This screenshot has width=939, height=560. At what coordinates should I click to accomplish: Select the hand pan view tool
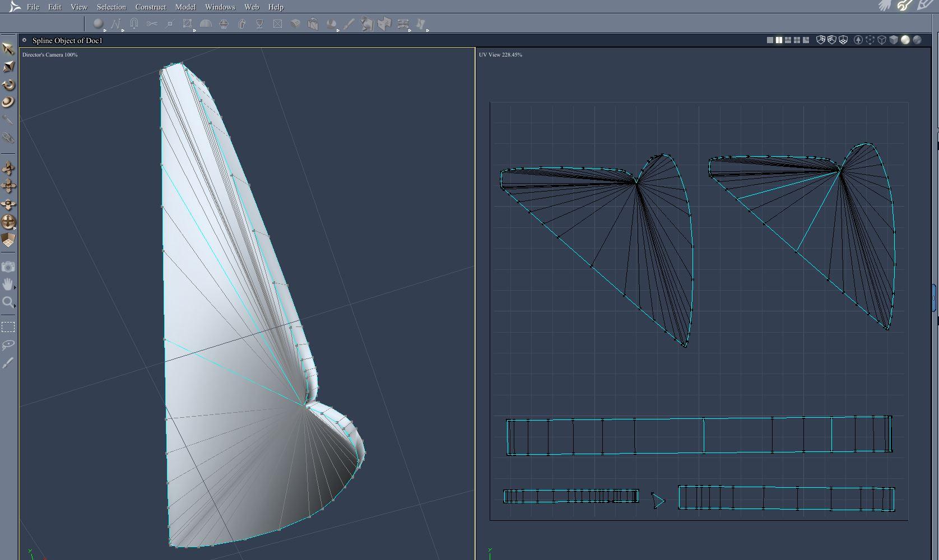[8, 284]
